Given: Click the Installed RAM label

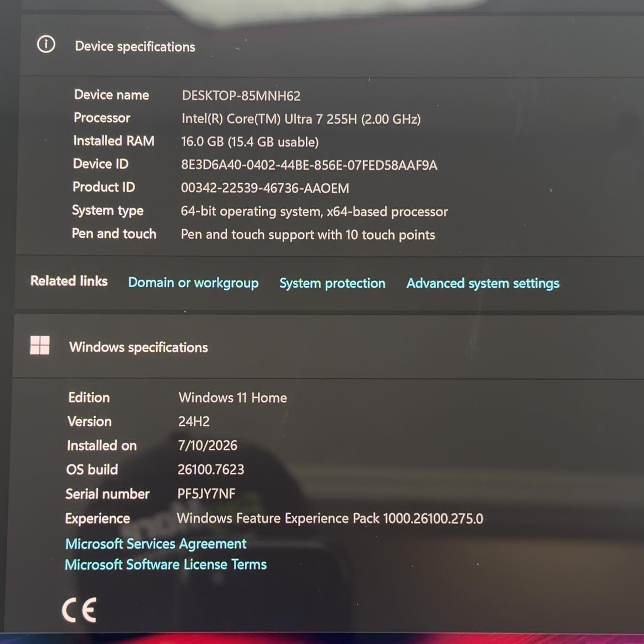Looking at the screenshot, I should click(114, 141).
